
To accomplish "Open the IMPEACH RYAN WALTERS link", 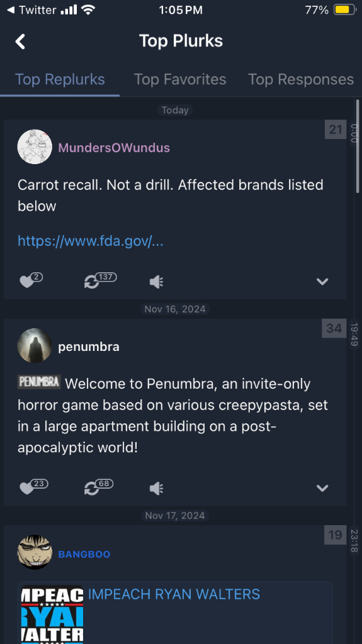I will 174,594.
